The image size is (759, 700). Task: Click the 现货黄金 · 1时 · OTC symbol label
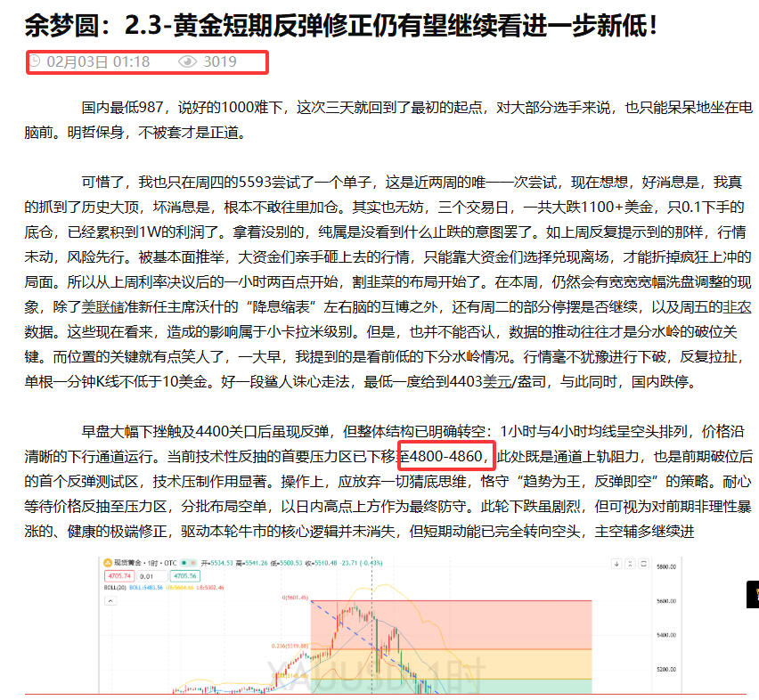(x=144, y=563)
